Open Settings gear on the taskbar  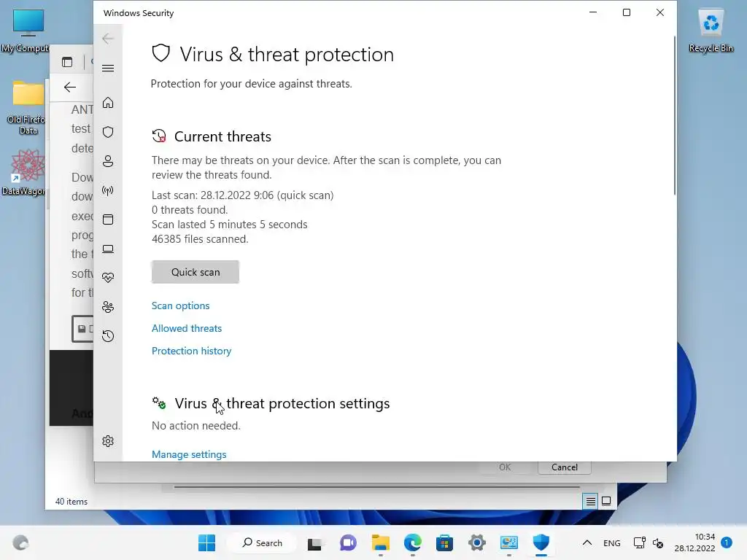coord(477,542)
